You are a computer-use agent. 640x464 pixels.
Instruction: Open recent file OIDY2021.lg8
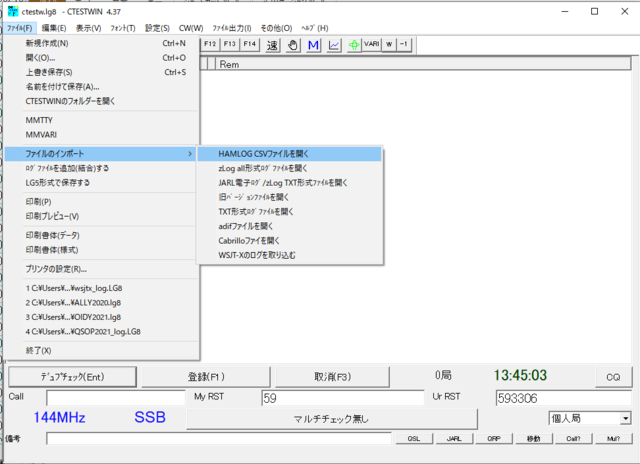click(101, 317)
